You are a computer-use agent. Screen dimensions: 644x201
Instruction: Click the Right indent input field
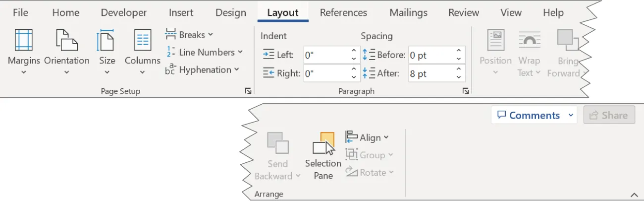click(x=325, y=73)
